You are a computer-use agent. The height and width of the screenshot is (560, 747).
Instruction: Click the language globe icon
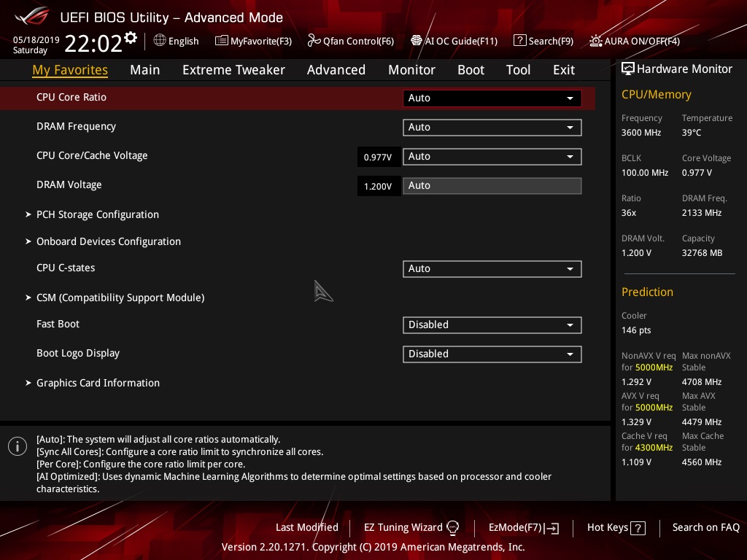(x=160, y=41)
